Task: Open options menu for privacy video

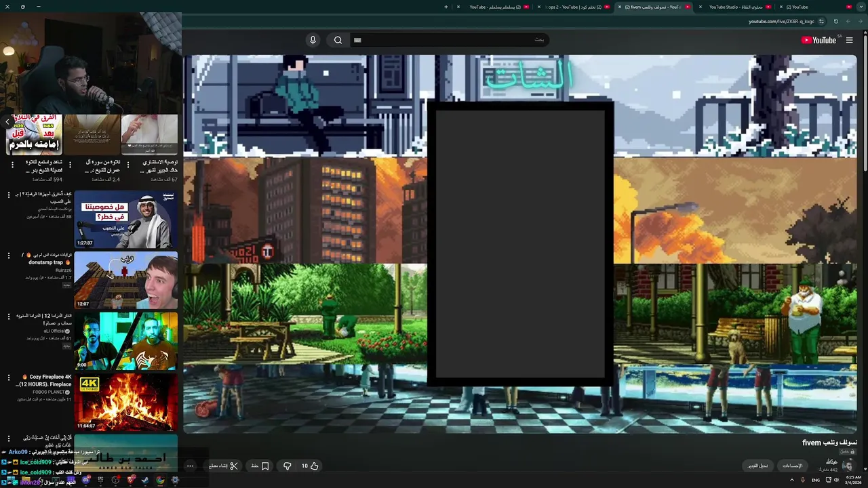Action: 9,195
